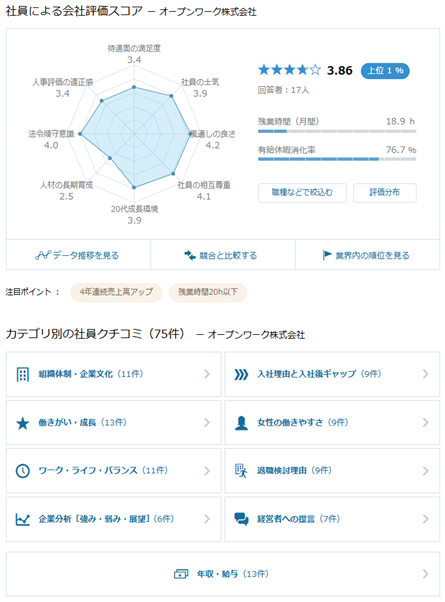Open 組織体制・企業文化 (11件) reviews
Image resolution: width=445 pixels, height=602 pixels.
[114, 374]
